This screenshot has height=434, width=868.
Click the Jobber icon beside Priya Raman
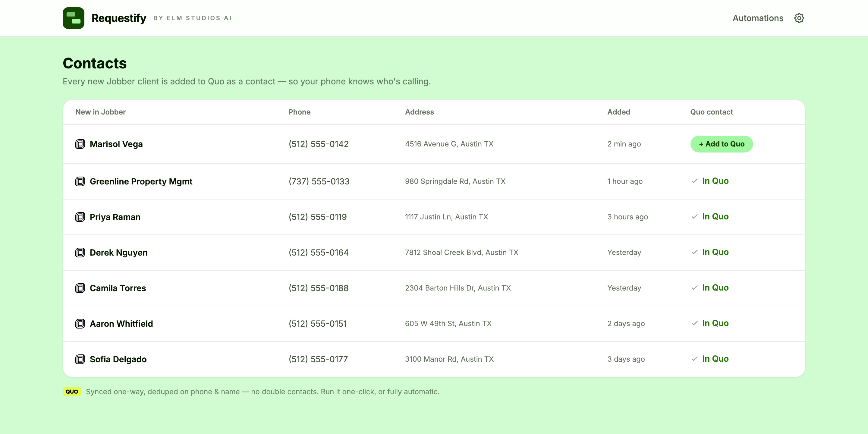click(x=80, y=217)
